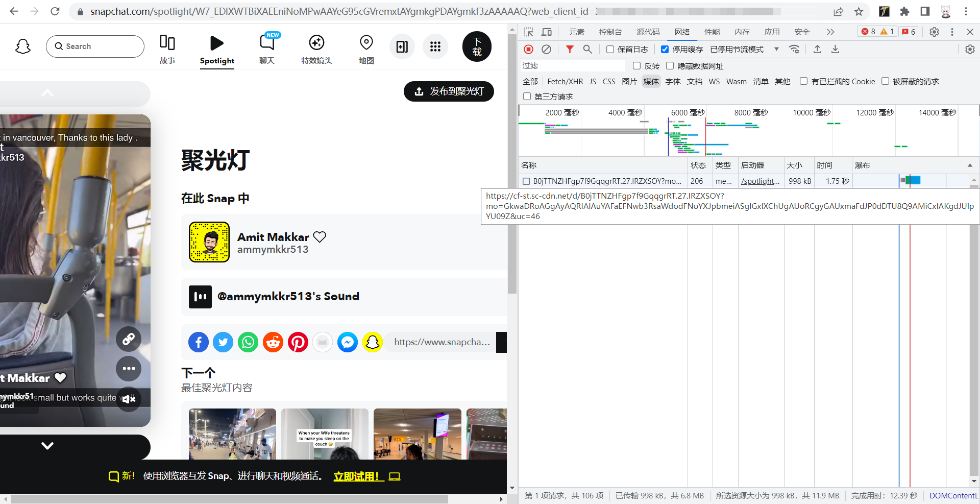Open the Chat (聊天) section
This screenshot has width=980, height=504.
267,50
